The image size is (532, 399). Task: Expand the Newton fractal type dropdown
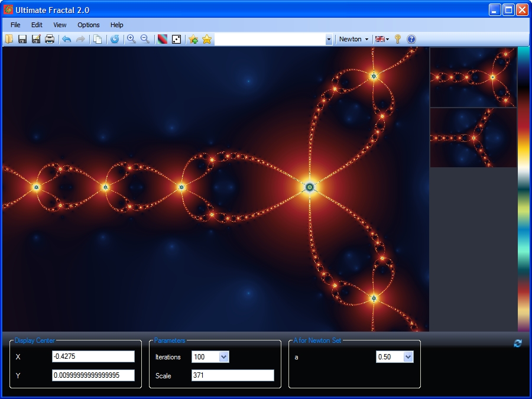[x=353, y=39]
